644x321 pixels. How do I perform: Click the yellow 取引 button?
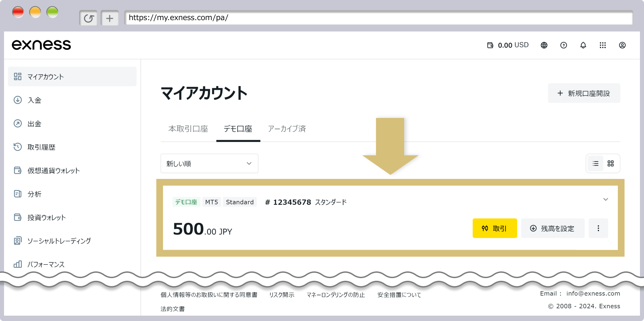click(x=495, y=228)
